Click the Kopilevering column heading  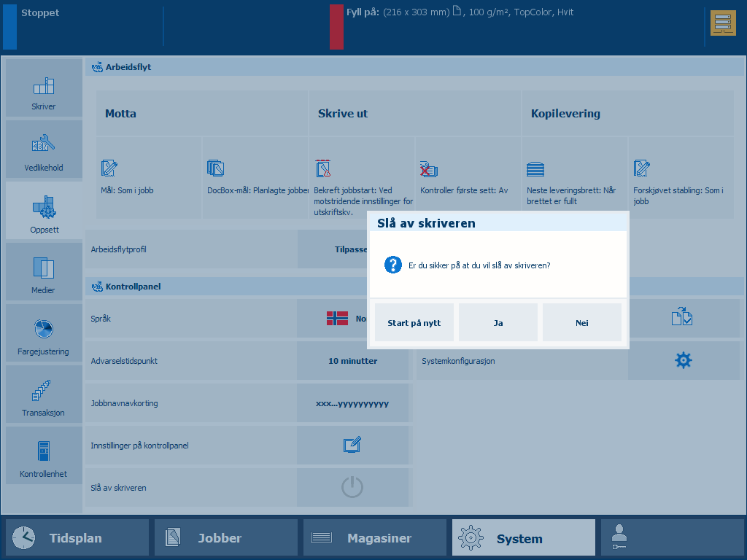[x=627, y=113]
